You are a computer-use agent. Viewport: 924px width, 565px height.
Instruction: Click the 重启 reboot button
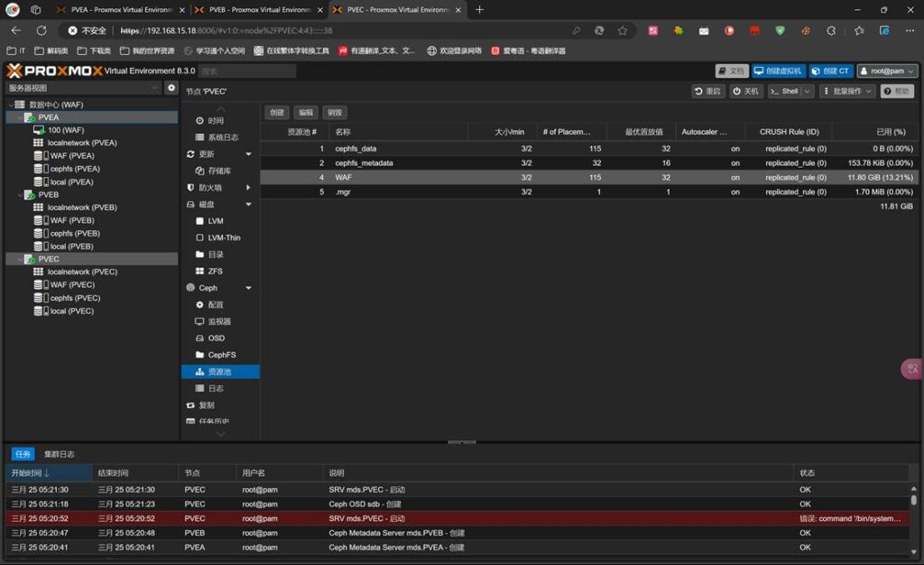707,91
